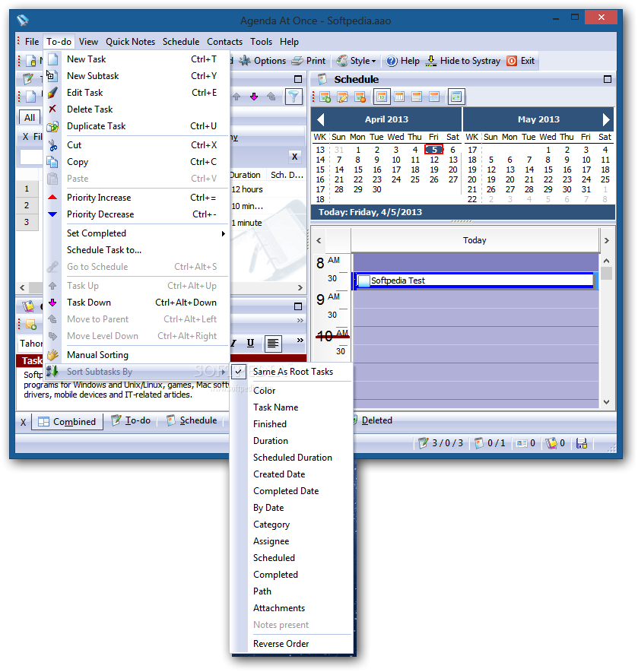Toggle the day view button in Schedule toolbar
Image resolution: width=638 pixels, height=672 pixels.
[x=382, y=97]
